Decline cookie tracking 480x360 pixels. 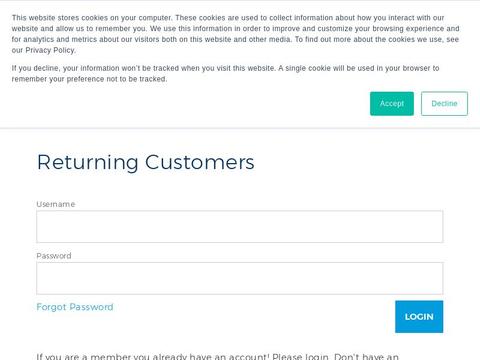coord(444,104)
